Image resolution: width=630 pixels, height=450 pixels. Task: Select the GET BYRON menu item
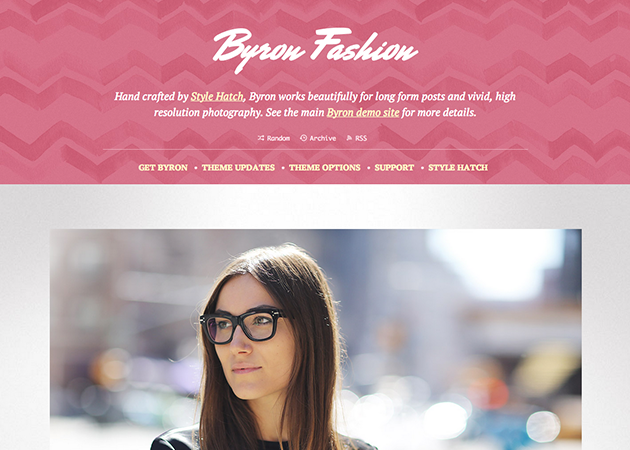click(x=163, y=168)
